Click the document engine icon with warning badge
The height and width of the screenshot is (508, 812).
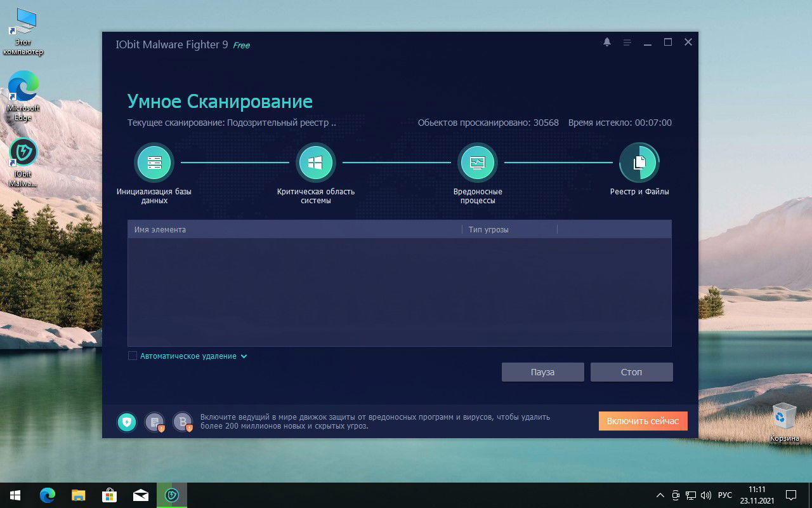155,422
